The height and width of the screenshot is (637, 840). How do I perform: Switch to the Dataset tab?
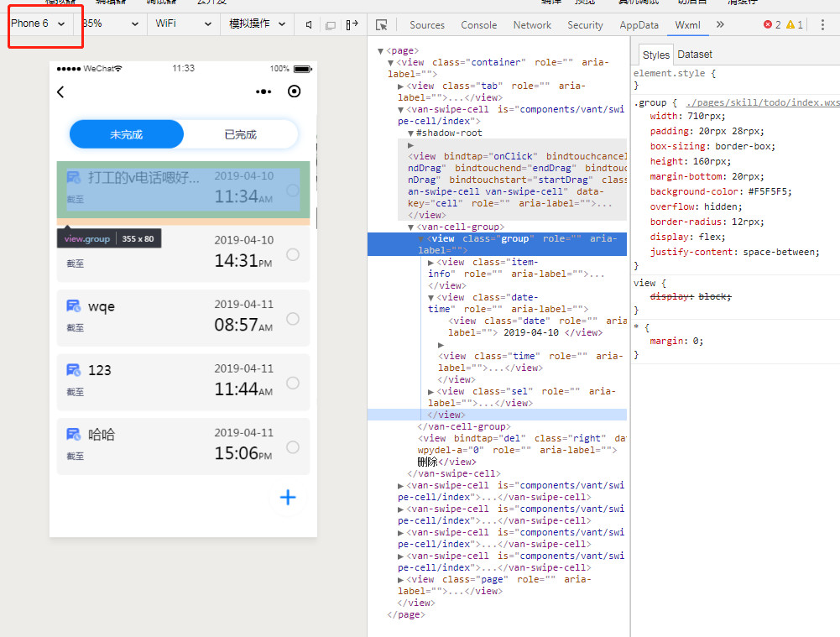tap(695, 55)
